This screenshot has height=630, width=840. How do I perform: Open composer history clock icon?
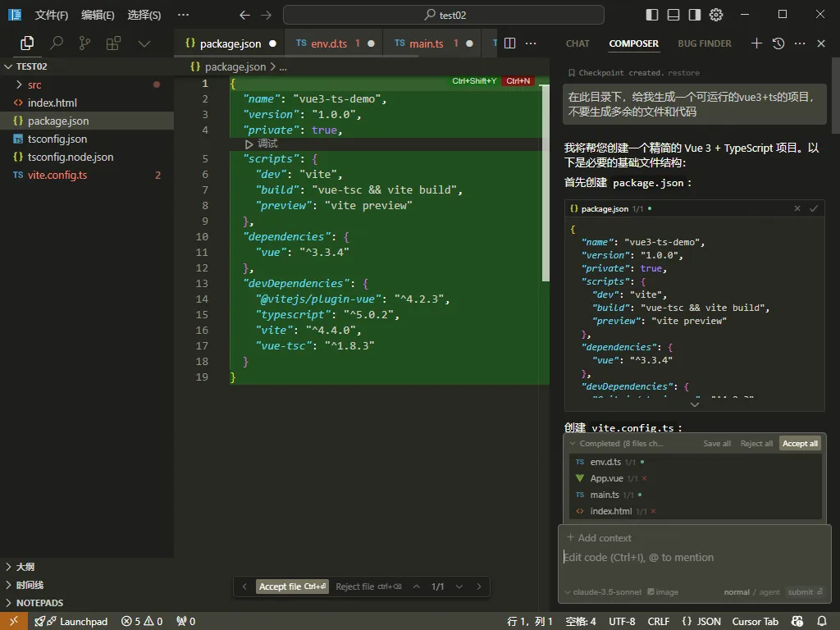point(778,43)
